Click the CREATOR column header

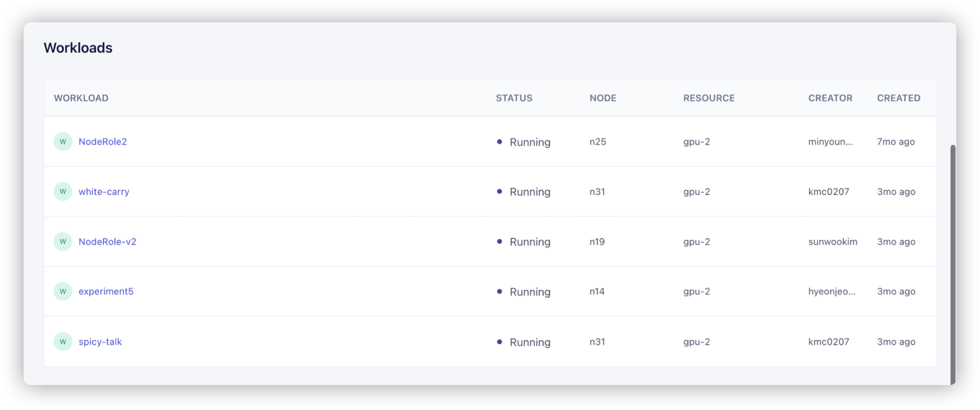(x=830, y=98)
